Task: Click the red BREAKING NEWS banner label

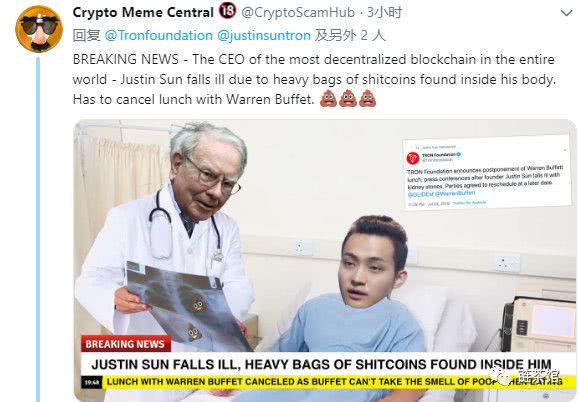Action: tap(126, 344)
